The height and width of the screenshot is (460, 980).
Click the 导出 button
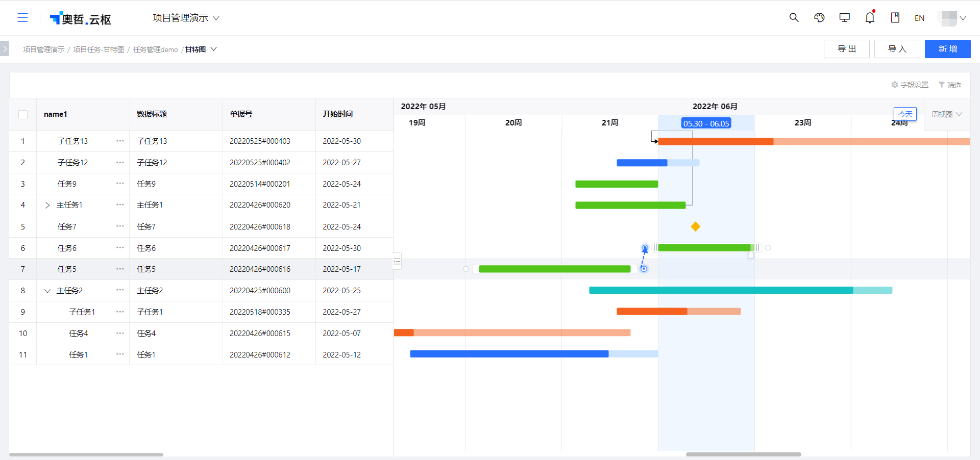pos(846,49)
